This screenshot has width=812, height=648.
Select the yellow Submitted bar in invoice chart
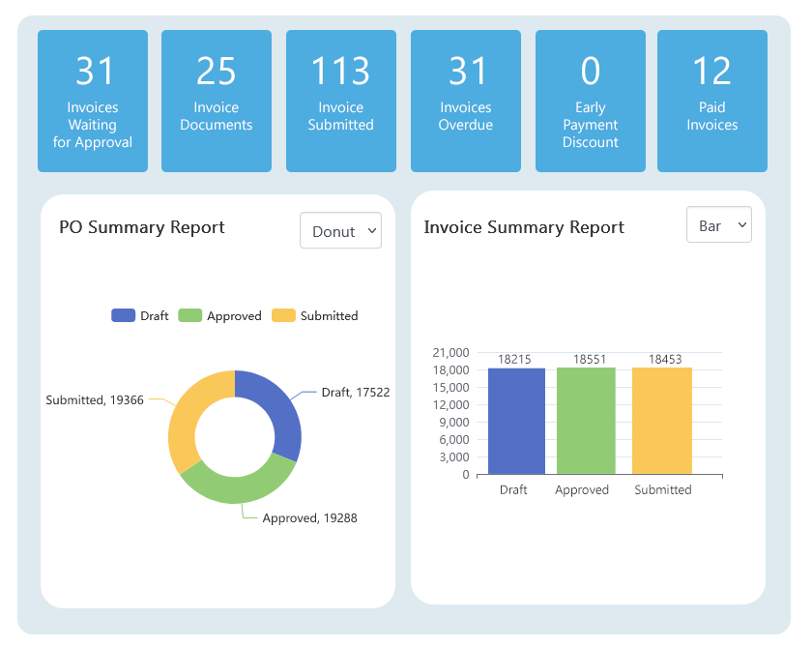662,421
